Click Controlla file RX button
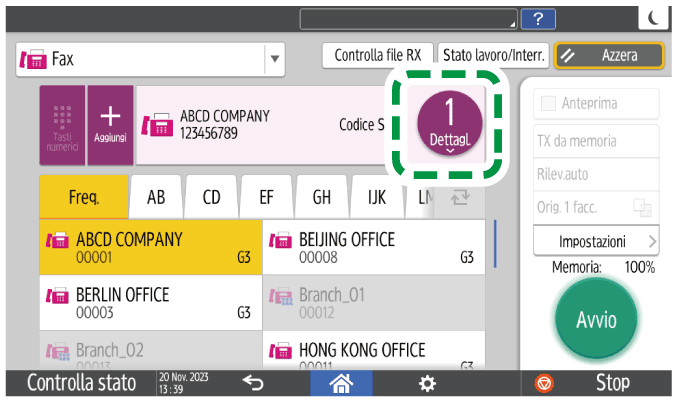 tap(377, 56)
